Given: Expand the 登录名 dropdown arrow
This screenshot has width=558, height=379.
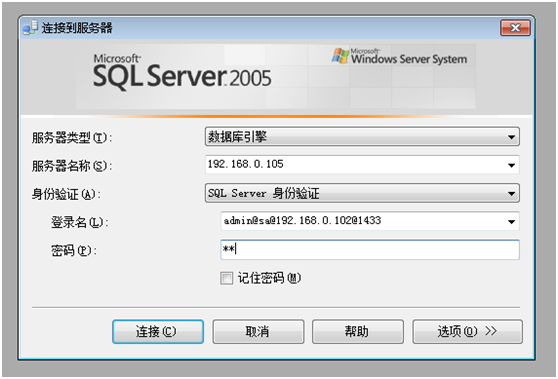Looking at the screenshot, I should click(511, 222).
